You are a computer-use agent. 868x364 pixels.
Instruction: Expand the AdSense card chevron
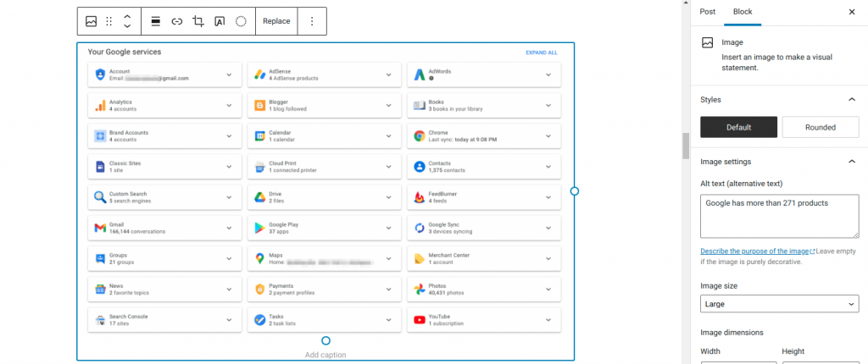[x=388, y=74]
